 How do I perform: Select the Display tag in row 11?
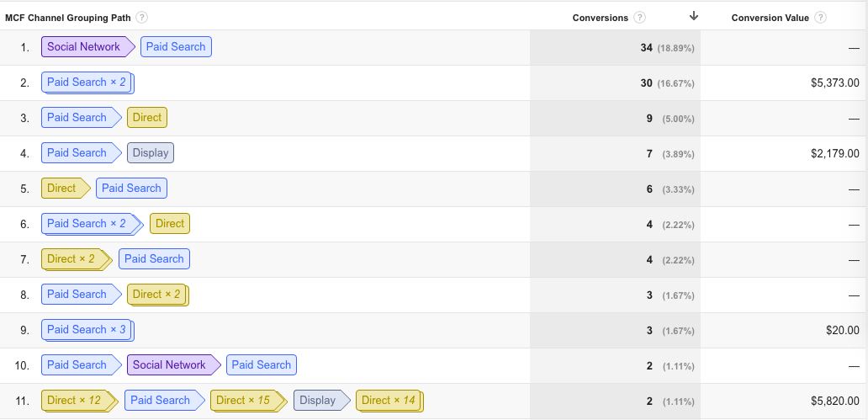tap(321, 401)
